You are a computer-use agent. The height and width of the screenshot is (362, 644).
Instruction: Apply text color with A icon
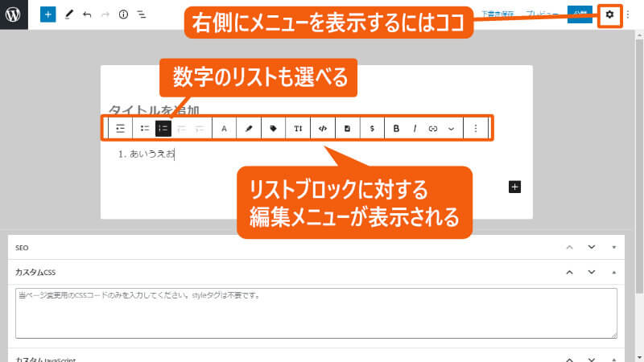click(x=224, y=129)
